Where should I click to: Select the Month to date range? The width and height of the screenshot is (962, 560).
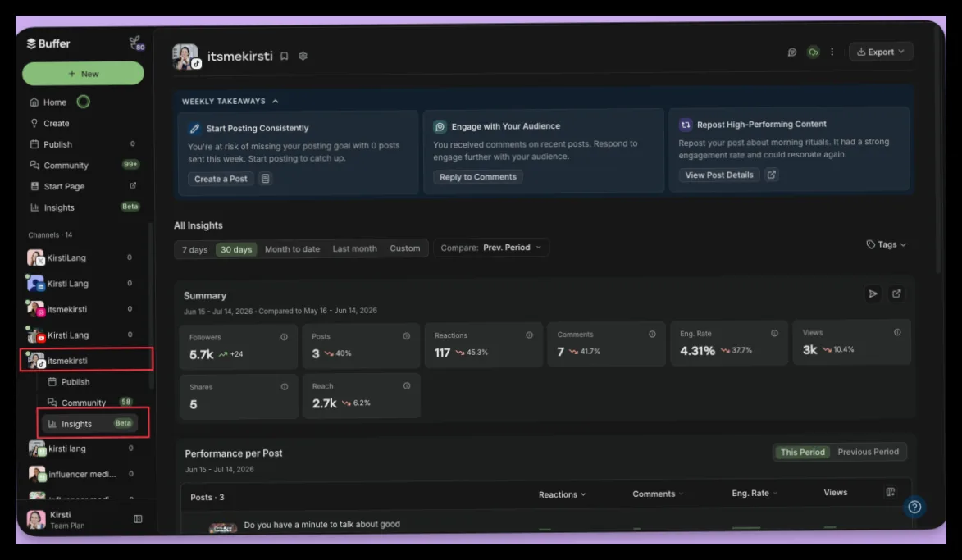[292, 249]
